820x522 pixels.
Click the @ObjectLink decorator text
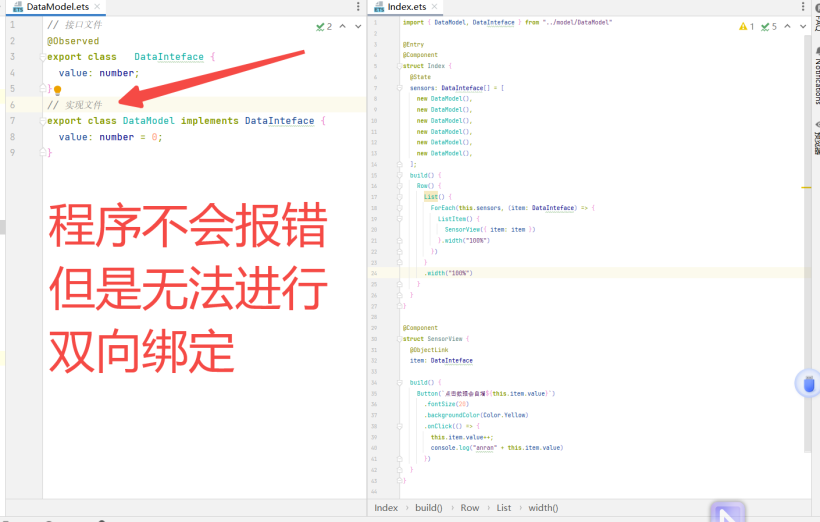pyautogui.click(x=429, y=350)
